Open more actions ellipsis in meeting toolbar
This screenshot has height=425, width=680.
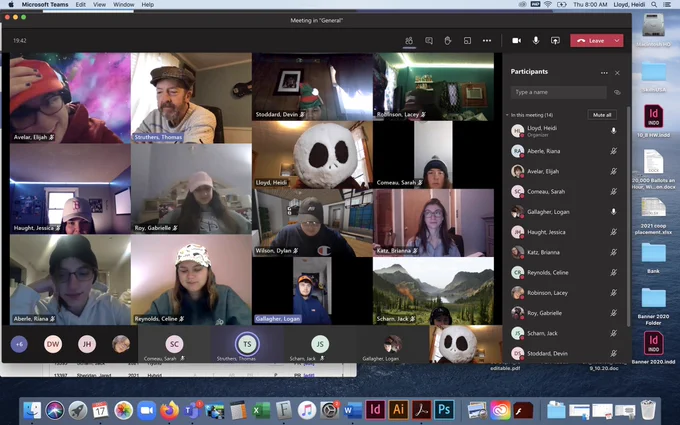(x=487, y=41)
